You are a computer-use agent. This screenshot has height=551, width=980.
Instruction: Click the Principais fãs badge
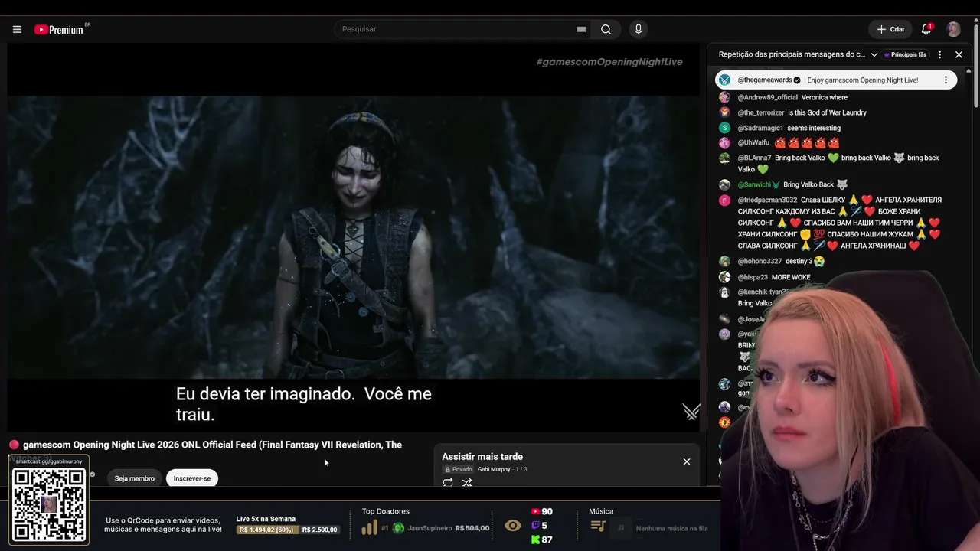pos(906,55)
